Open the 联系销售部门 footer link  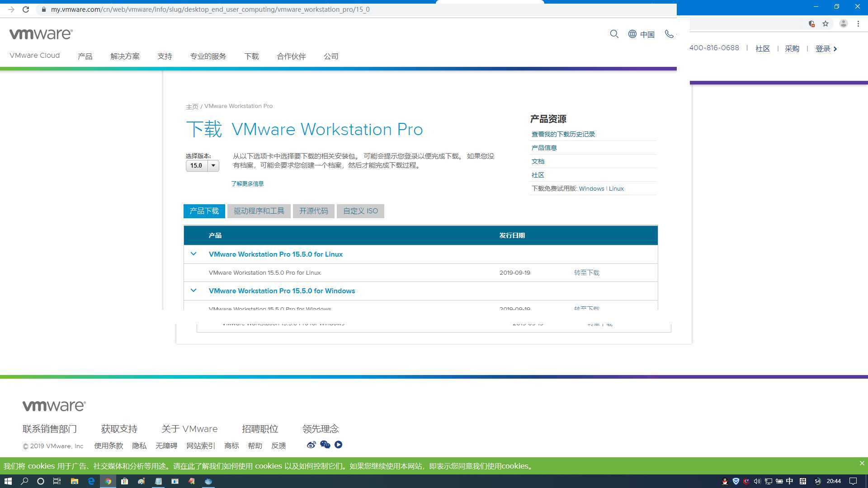(x=50, y=429)
